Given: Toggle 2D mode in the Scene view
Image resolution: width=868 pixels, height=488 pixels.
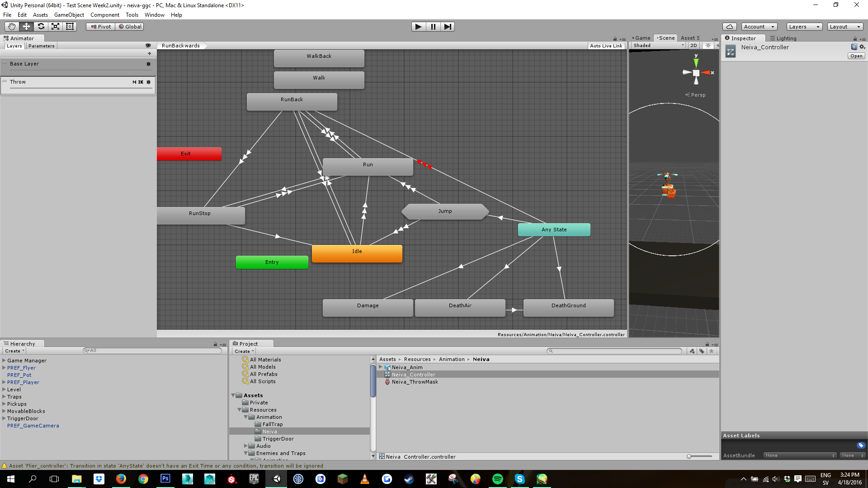Looking at the screenshot, I should 693,45.
